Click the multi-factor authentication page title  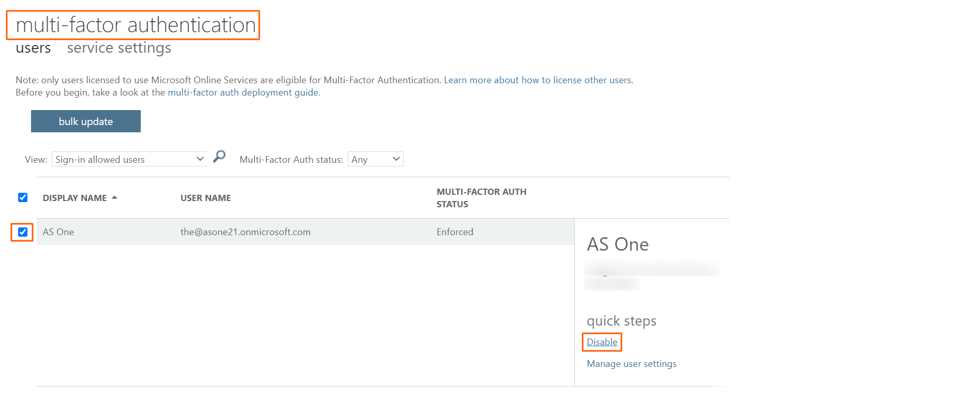click(136, 25)
